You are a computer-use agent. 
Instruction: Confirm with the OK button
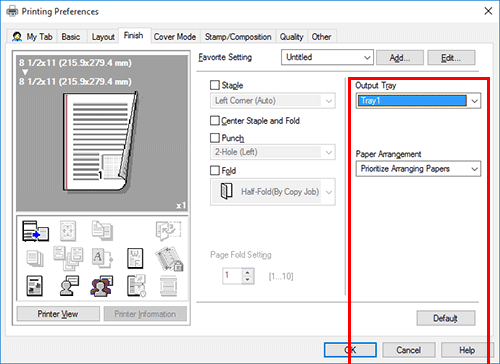350,350
